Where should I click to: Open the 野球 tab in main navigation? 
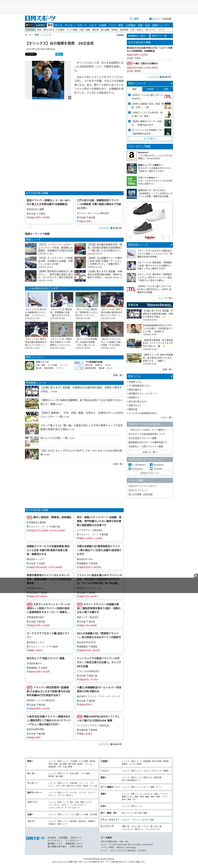pos(50,25)
